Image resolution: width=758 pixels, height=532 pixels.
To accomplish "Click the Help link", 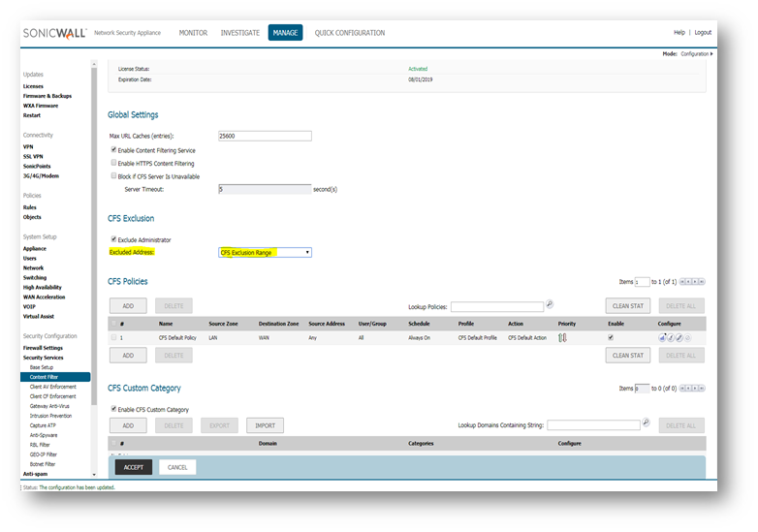I will [x=679, y=32].
